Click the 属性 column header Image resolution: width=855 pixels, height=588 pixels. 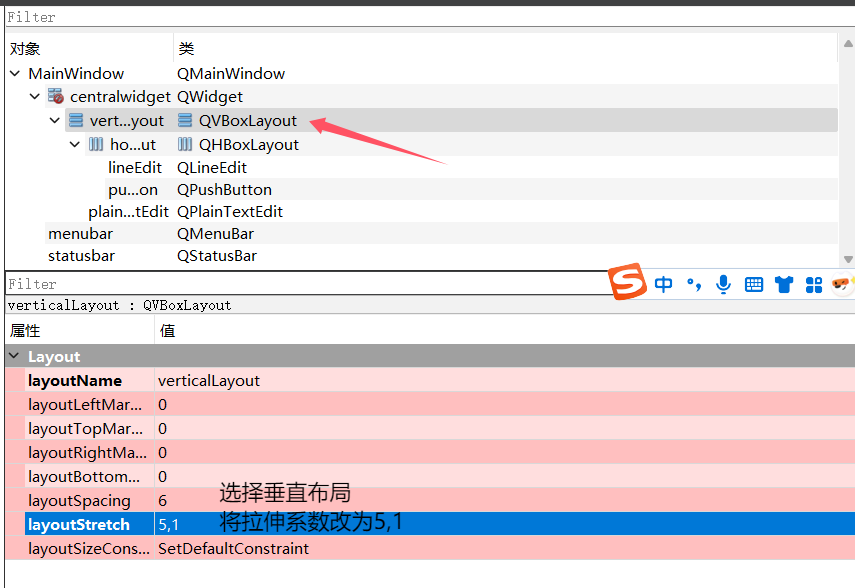[80, 331]
